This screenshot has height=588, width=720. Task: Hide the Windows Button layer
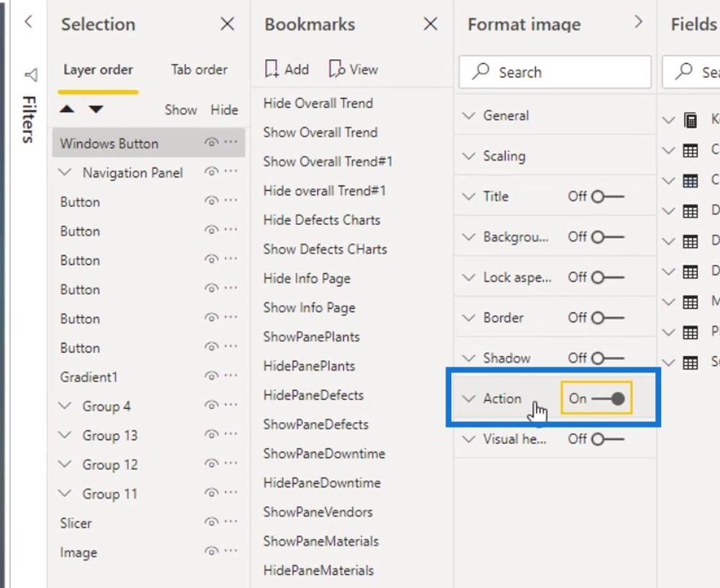pos(211,142)
